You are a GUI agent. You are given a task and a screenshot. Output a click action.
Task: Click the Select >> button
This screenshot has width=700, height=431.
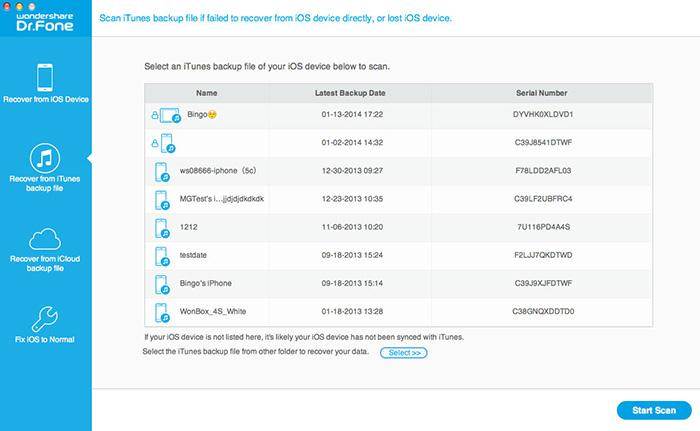(404, 353)
